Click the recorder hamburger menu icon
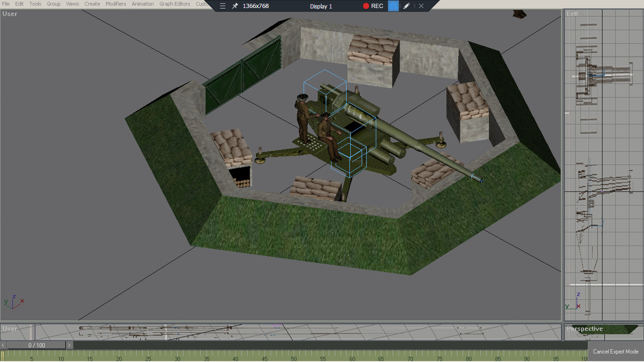The height and width of the screenshot is (362, 644). point(223,6)
